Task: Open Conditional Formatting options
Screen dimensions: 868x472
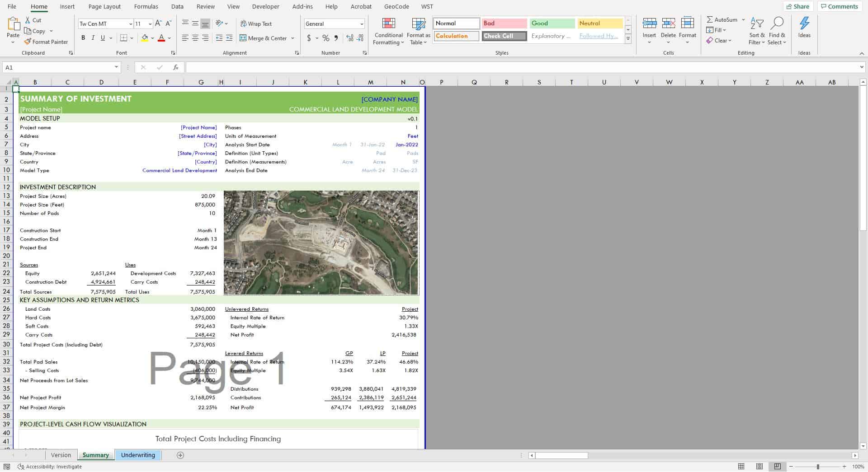Action: [x=388, y=31]
